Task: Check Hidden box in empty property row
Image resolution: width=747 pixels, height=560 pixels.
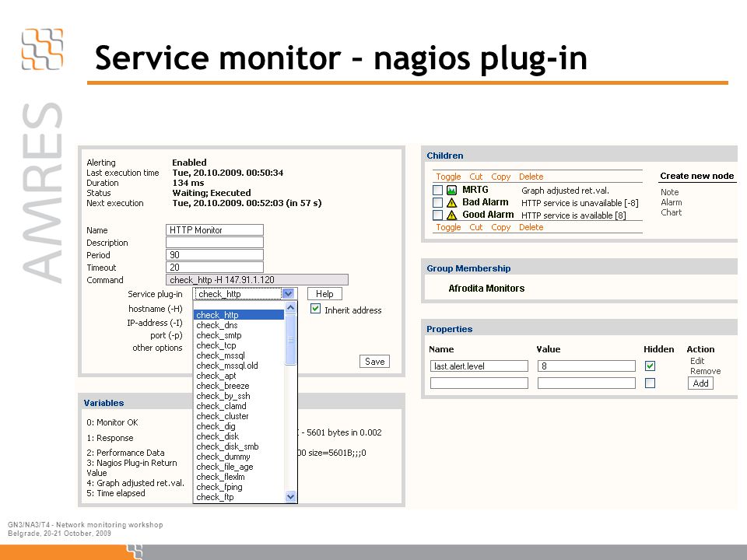Action: coord(650,383)
